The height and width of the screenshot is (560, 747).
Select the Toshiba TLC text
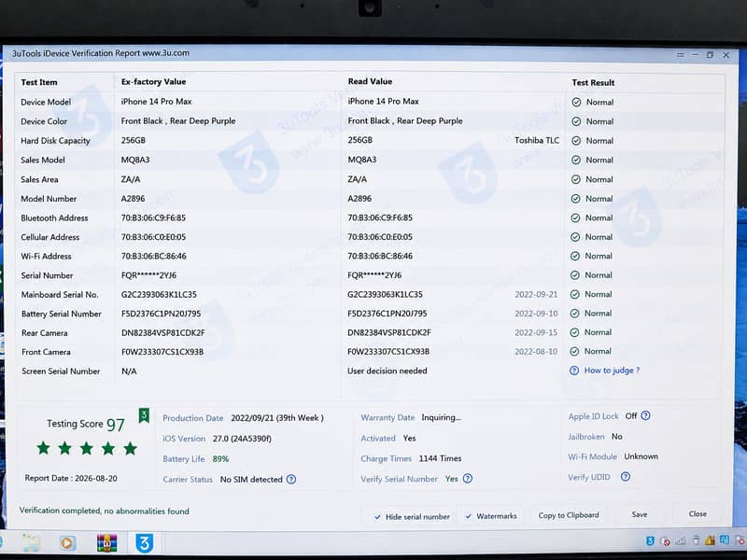(537, 141)
